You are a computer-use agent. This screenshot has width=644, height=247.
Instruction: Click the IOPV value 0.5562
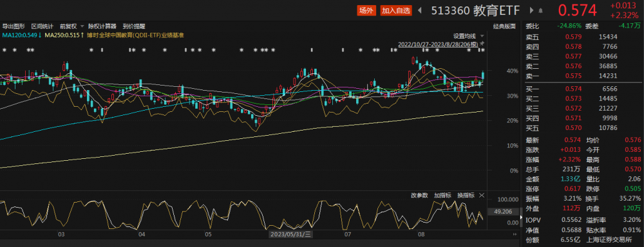pyautogui.click(x=572, y=220)
